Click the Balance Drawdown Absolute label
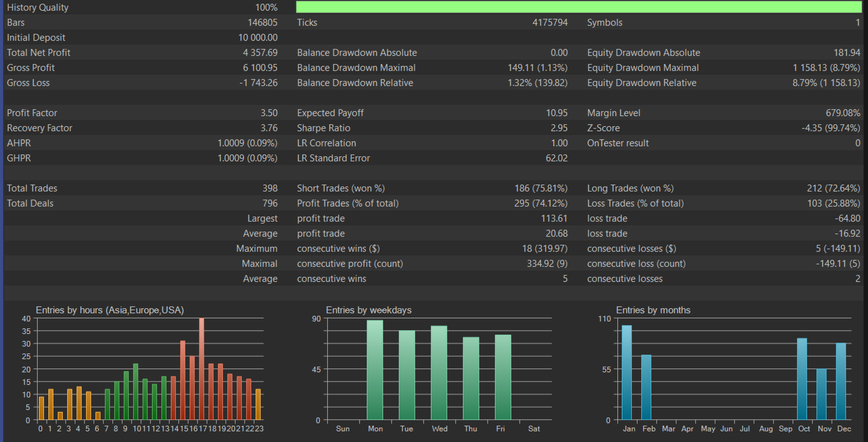The height and width of the screenshot is (442, 868). [357, 53]
